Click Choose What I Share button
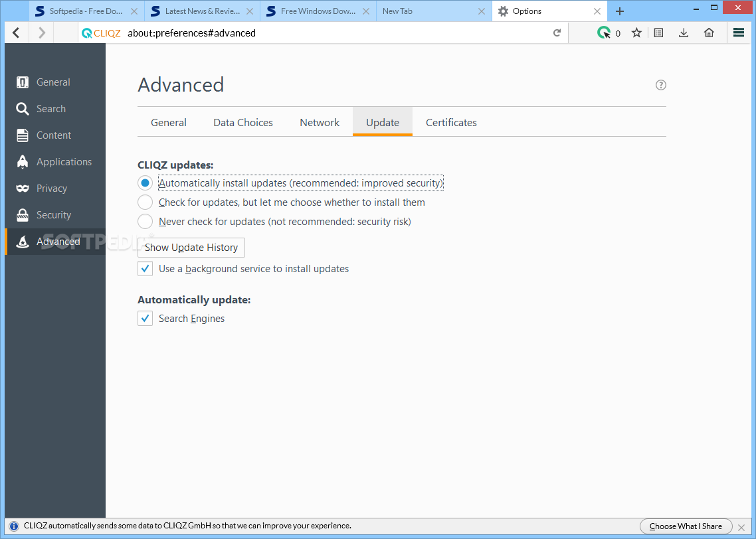Image resolution: width=756 pixels, height=539 pixels. coord(686,526)
